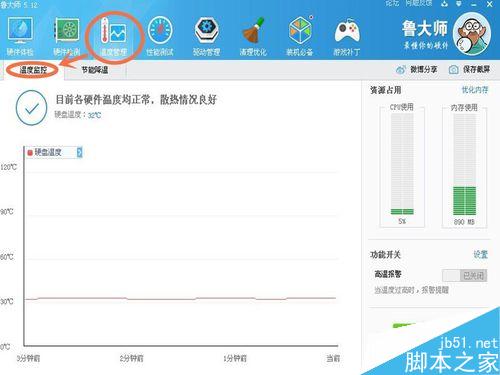Open the title bar menu arrow icon
This screenshot has width=500, height=375.
coord(459,4)
